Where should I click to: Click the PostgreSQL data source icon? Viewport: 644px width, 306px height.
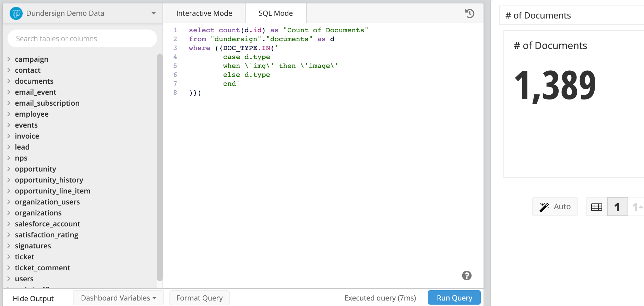16,13
